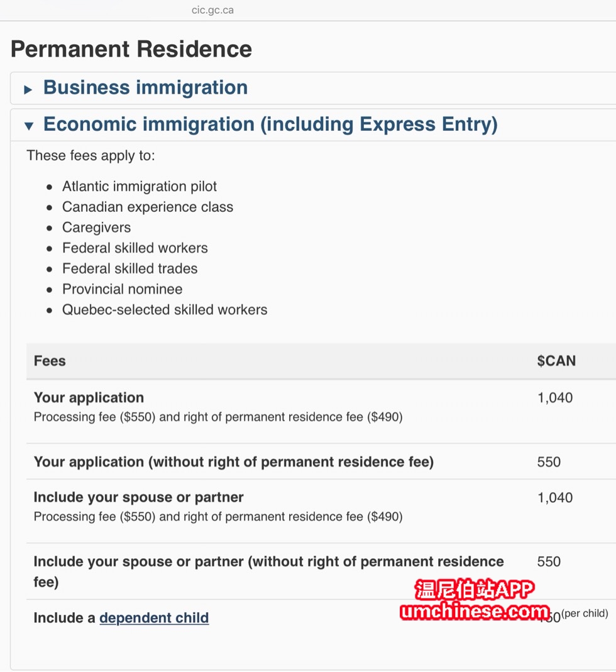Open the Business immigration section heading
This screenshot has width=616, height=672.
point(145,87)
